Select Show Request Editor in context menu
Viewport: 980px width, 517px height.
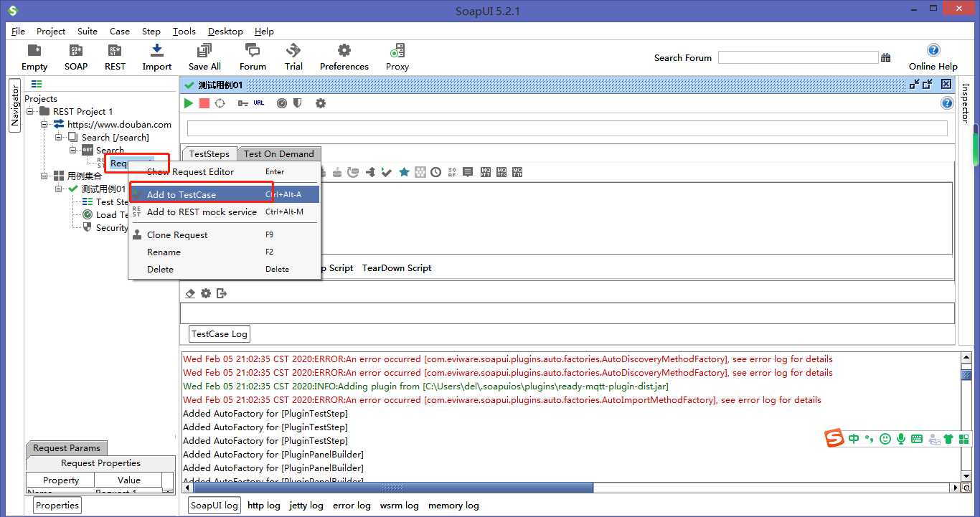(x=224, y=171)
